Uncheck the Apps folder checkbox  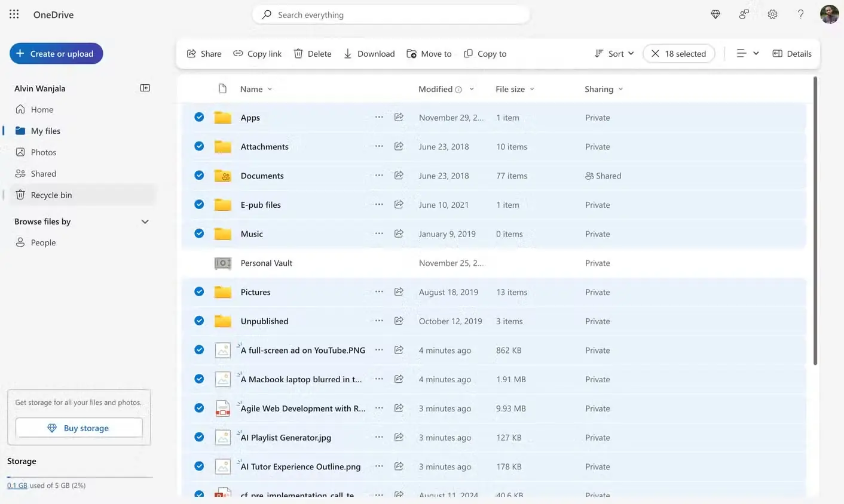pyautogui.click(x=199, y=117)
